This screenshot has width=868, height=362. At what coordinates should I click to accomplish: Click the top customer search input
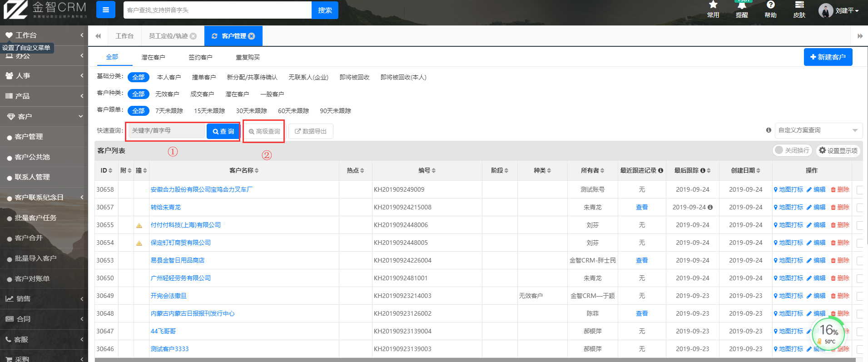point(218,10)
